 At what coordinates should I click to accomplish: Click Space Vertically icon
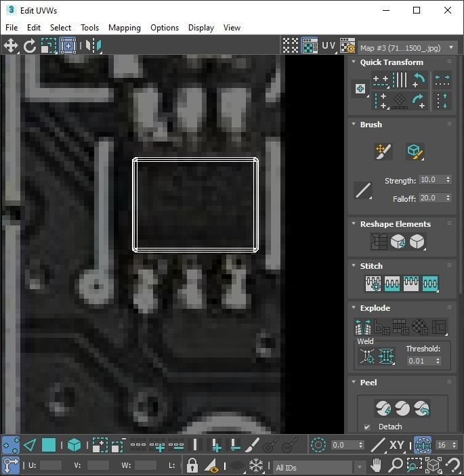[442, 101]
